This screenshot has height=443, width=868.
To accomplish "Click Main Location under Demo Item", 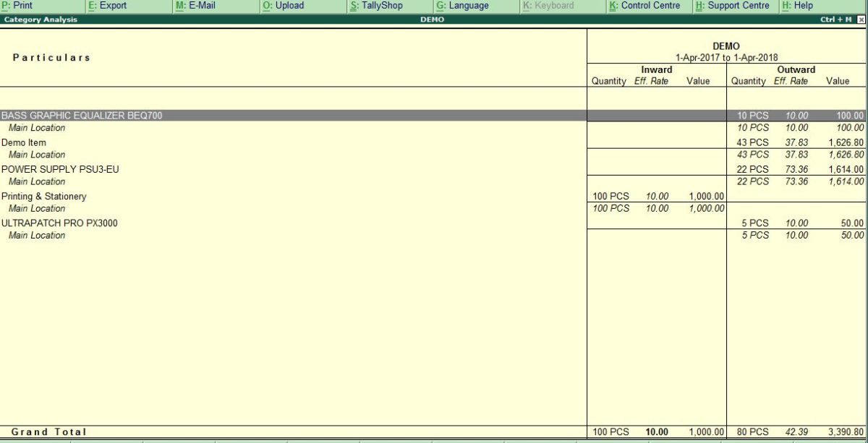I will click(x=36, y=155).
